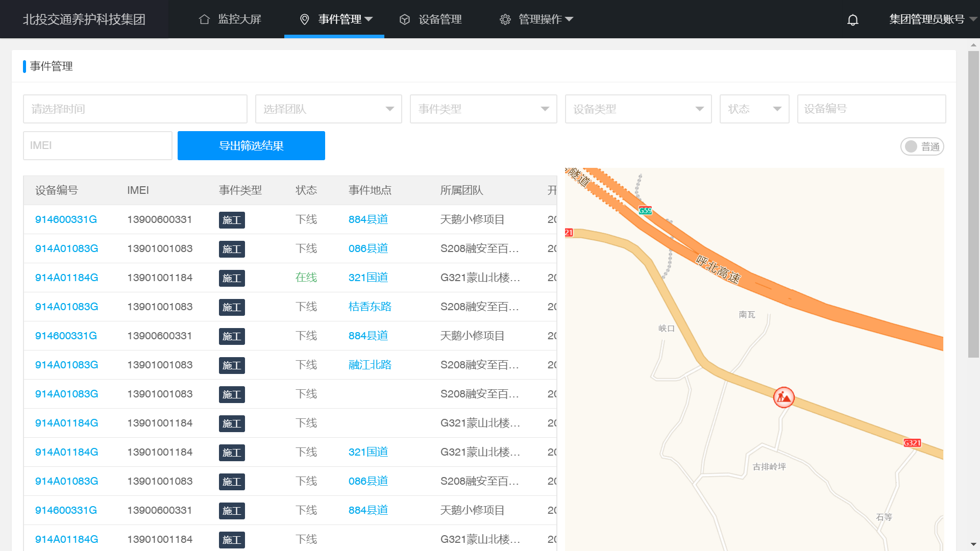Click the 施工 tag on the 在线 row
Screen dimensions: 980x551
point(232,278)
